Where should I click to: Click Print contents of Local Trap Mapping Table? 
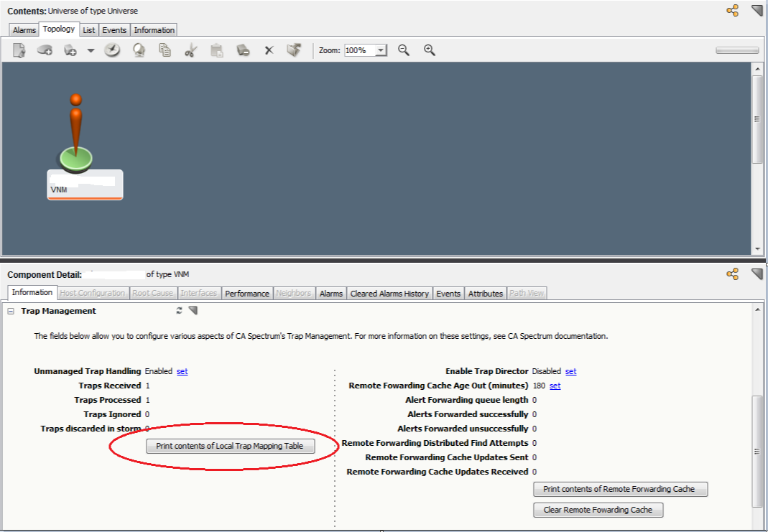click(x=230, y=446)
